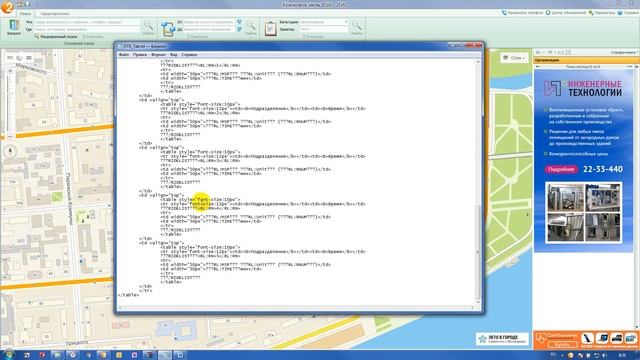Open 2GIS Справка help
This screenshot has width=640, height=360.
628,13
